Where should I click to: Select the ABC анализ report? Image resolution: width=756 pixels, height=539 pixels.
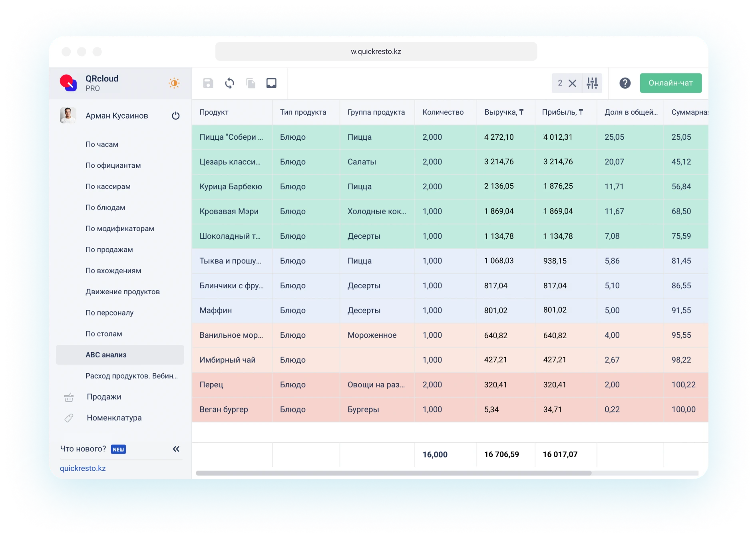106,355
